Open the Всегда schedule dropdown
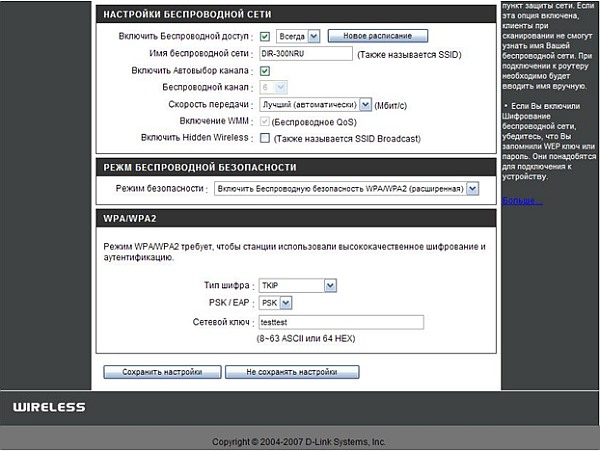The width and height of the screenshot is (600, 451). point(297,36)
